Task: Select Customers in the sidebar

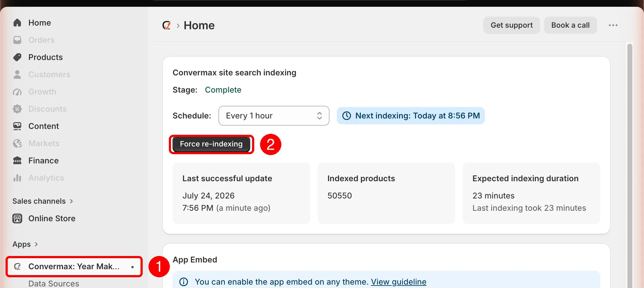Action: pyautogui.click(x=49, y=74)
